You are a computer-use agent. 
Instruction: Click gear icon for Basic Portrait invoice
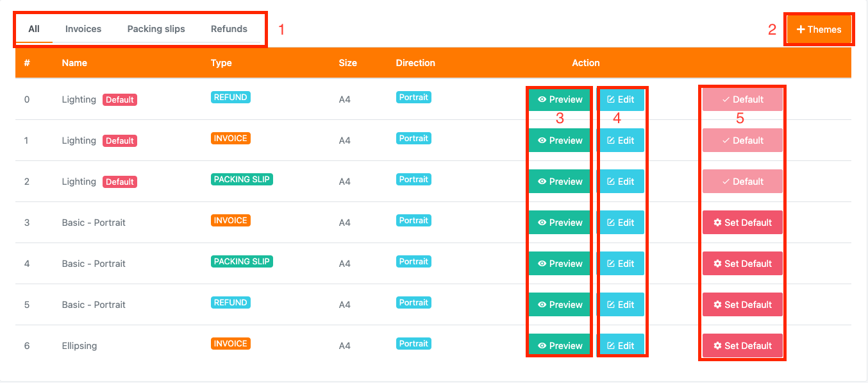717,223
